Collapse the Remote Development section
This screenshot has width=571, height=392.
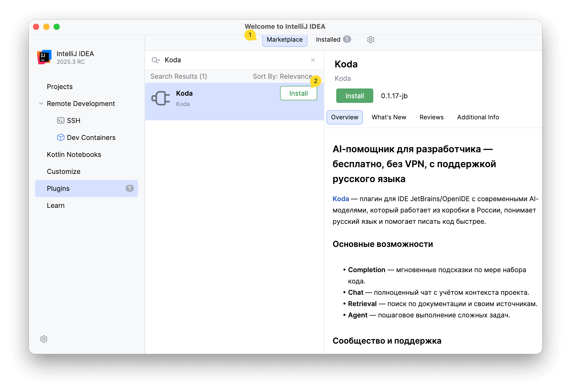click(41, 103)
